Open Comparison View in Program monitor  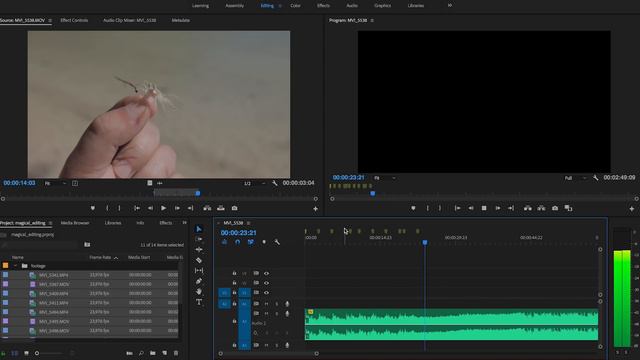coord(568,208)
